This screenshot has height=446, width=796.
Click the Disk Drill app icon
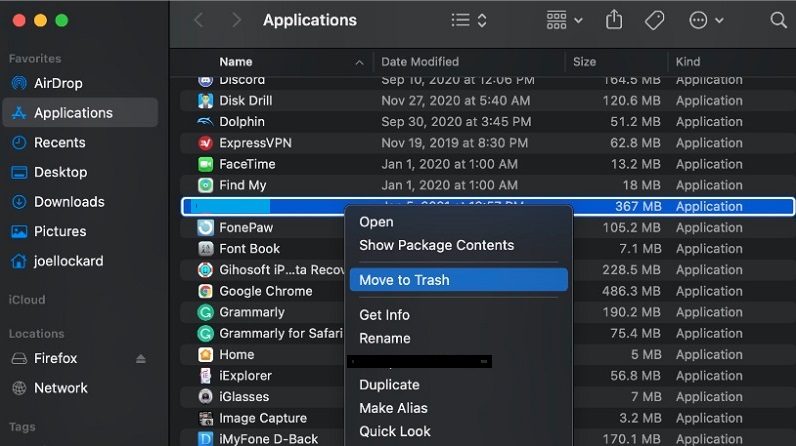[205, 100]
